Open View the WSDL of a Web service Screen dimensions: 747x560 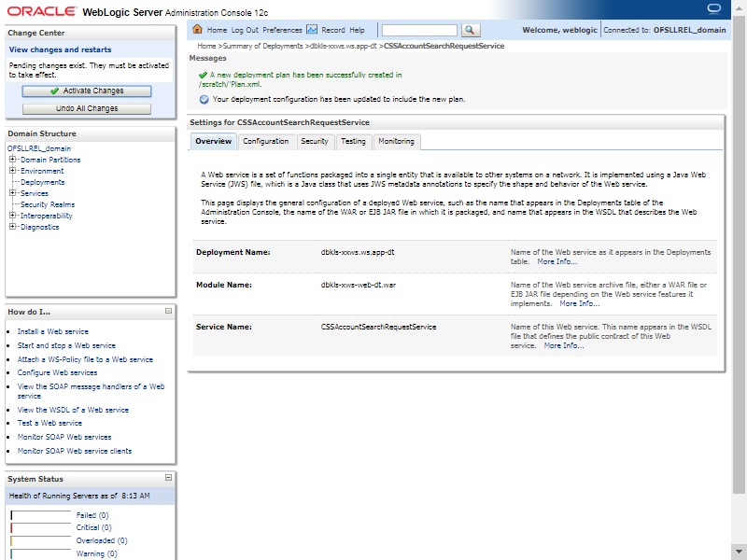[x=73, y=410]
